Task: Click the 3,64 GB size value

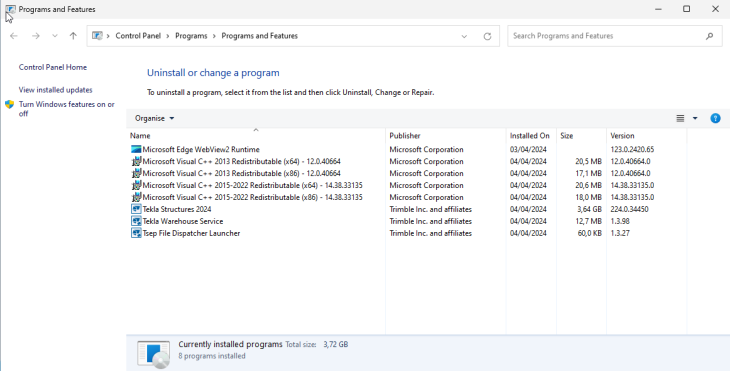Action: (589, 209)
